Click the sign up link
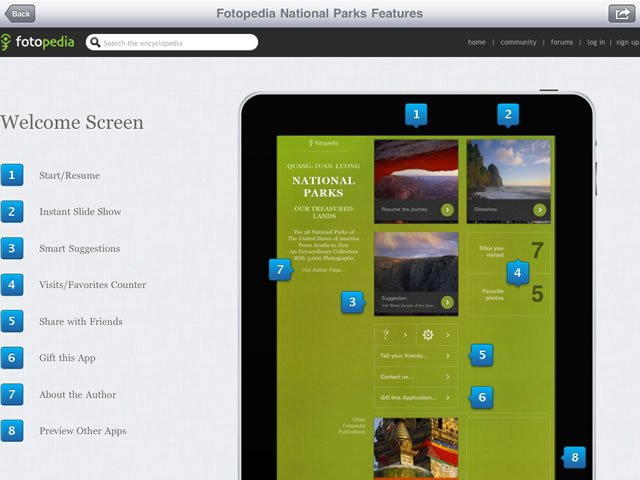 [x=628, y=42]
